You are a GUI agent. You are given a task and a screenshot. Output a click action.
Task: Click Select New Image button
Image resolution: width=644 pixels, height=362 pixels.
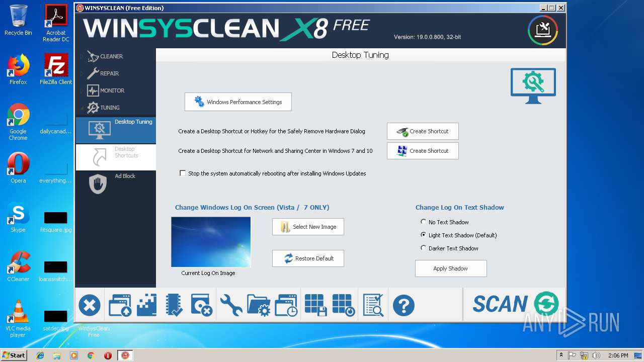tap(308, 227)
